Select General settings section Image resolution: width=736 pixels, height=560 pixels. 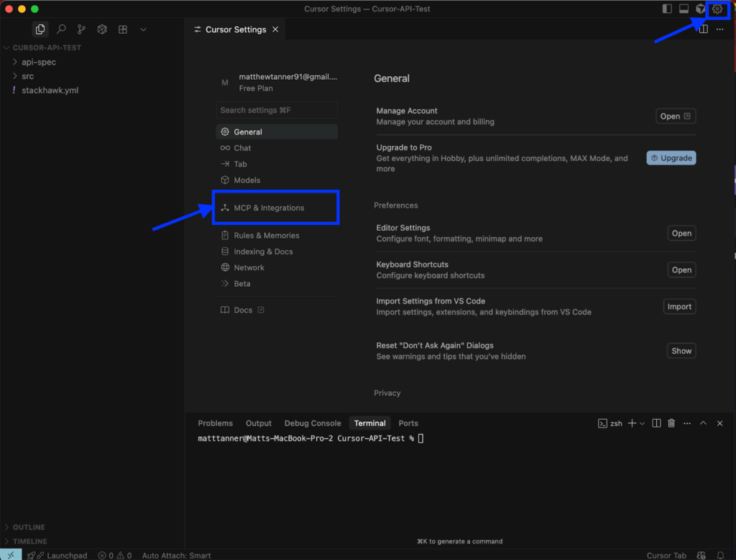click(x=277, y=132)
